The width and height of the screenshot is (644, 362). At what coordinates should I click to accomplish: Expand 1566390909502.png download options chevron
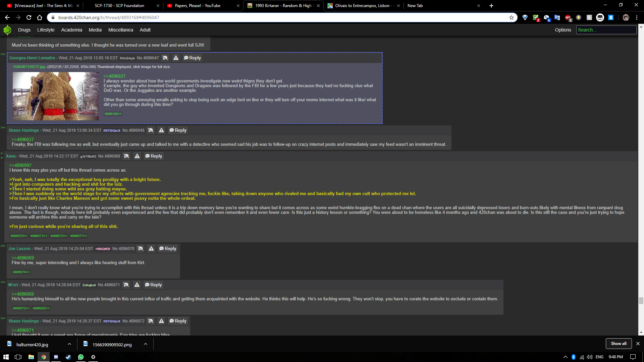click(x=146, y=344)
